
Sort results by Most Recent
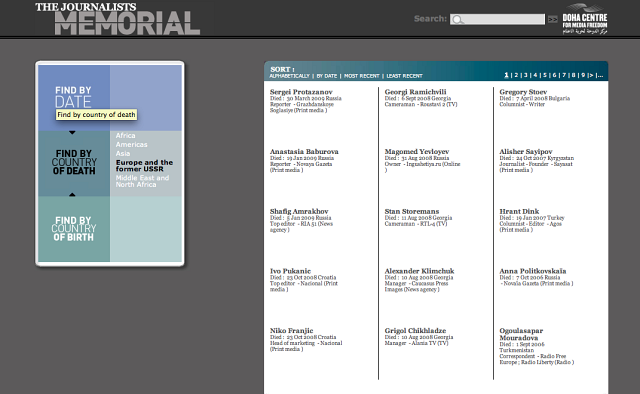(x=362, y=76)
